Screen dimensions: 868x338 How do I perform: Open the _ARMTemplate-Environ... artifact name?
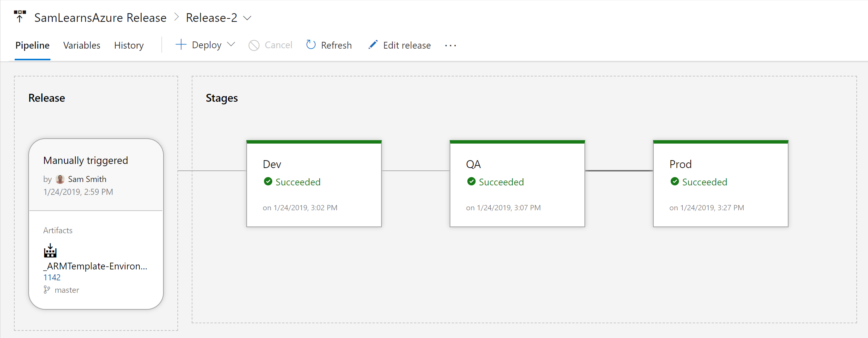[x=95, y=266]
